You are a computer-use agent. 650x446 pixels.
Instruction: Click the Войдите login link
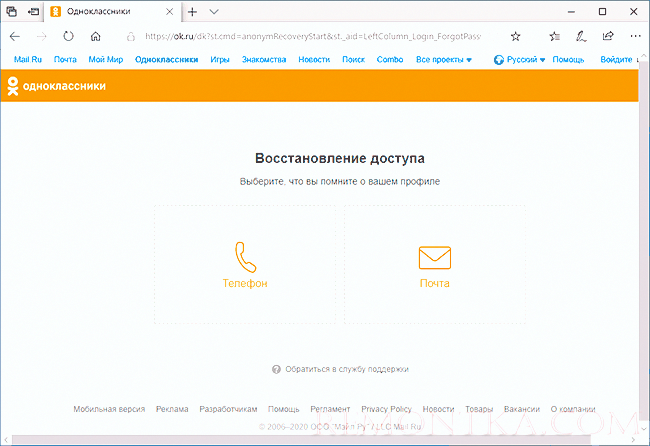pos(616,60)
